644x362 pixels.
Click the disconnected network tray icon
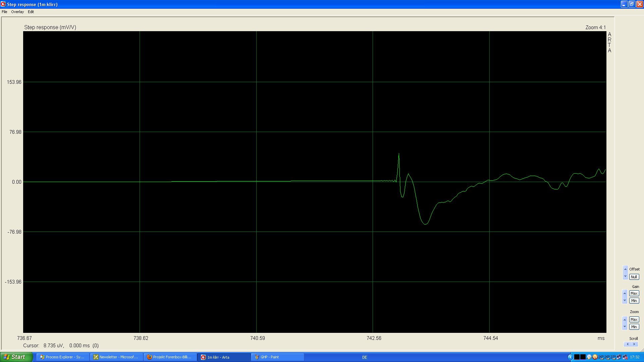[625, 357]
